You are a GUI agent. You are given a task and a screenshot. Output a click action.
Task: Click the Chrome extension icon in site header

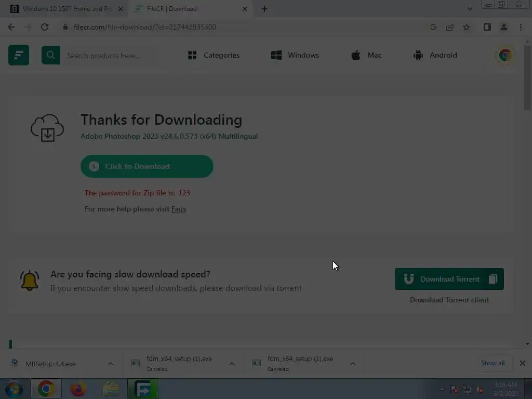click(505, 55)
